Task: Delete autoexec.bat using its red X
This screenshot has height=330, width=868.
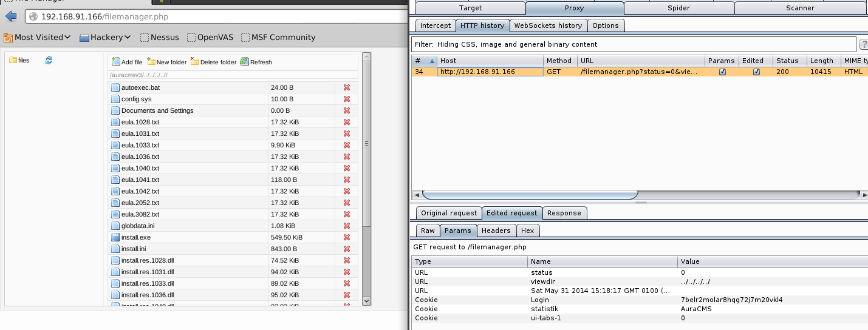Action: click(347, 87)
